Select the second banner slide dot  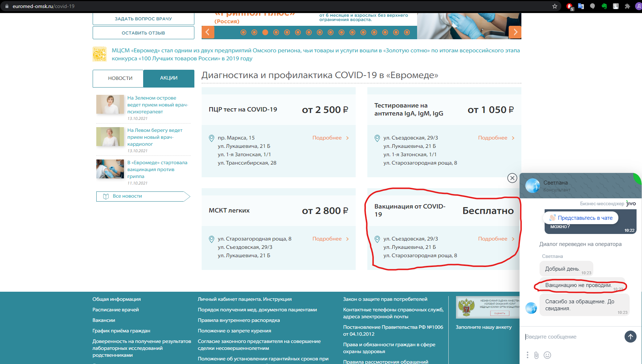(x=254, y=32)
